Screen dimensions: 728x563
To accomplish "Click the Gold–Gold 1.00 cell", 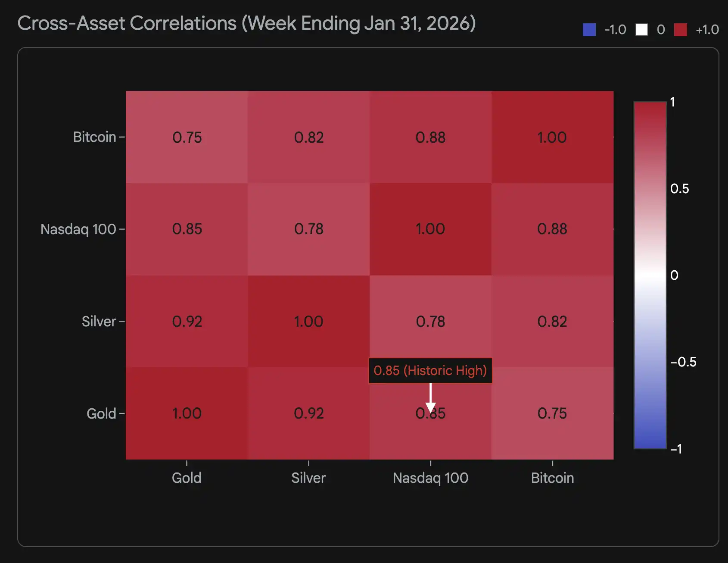I will (187, 413).
